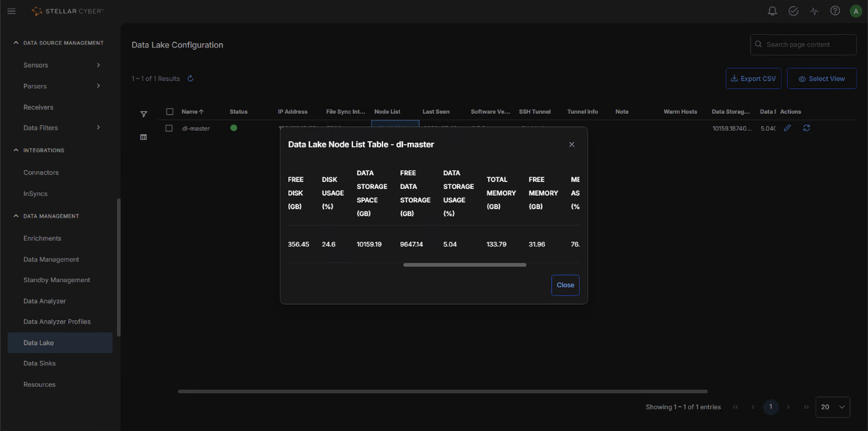Open Data Analyzer Profiles page
This screenshot has height=431, width=868.
pyautogui.click(x=57, y=322)
